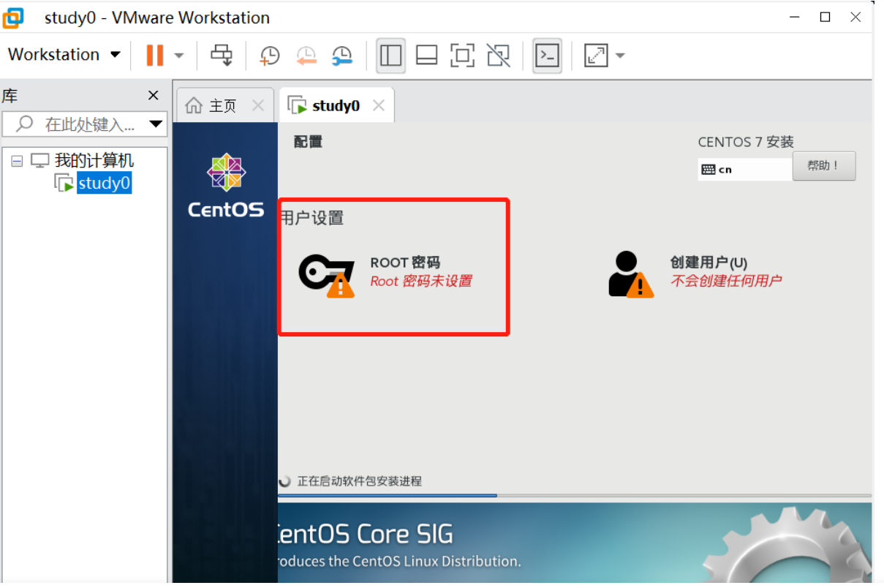Enter full screen mode
The height and width of the screenshot is (588, 884).
pyautogui.click(x=462, y=56)
